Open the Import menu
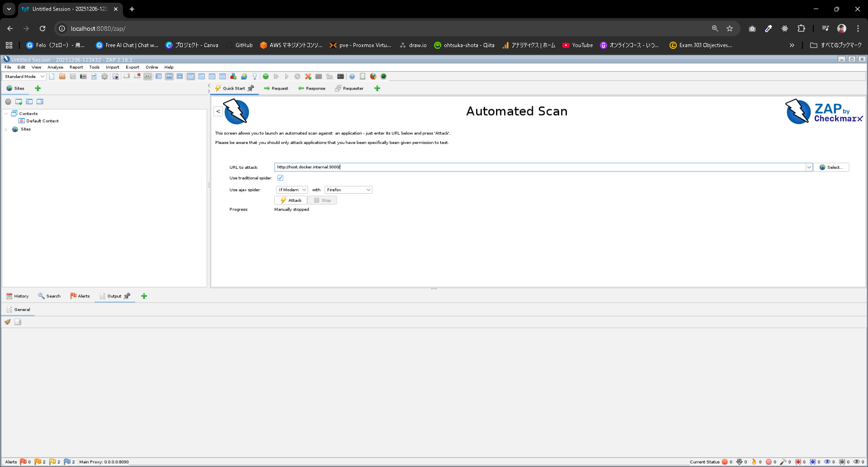 click(113, 67)
